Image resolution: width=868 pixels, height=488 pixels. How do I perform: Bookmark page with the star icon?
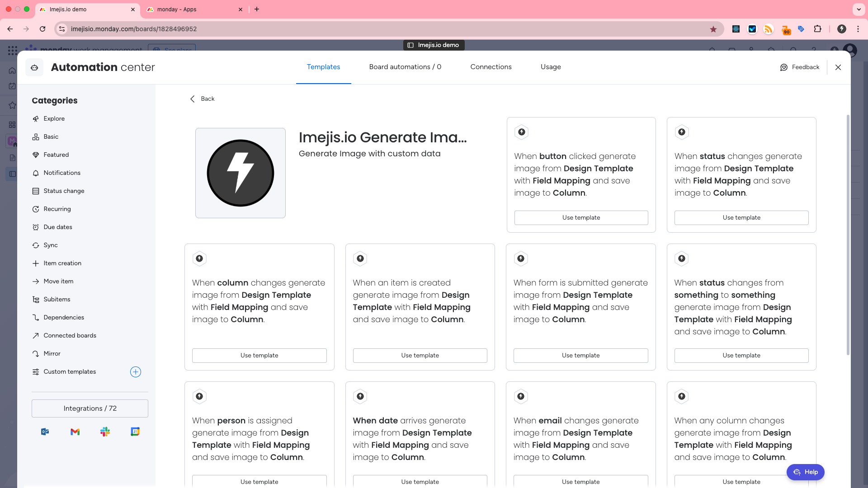point(713,29)
